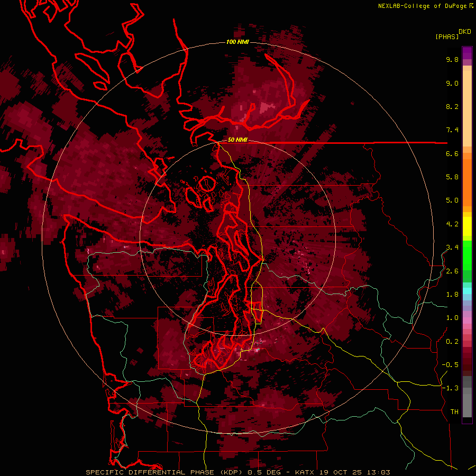The width and height of the screenshot is (476, 476).
Task: Click the "[PHAS]" legend unit label
Action: [447, 37]
